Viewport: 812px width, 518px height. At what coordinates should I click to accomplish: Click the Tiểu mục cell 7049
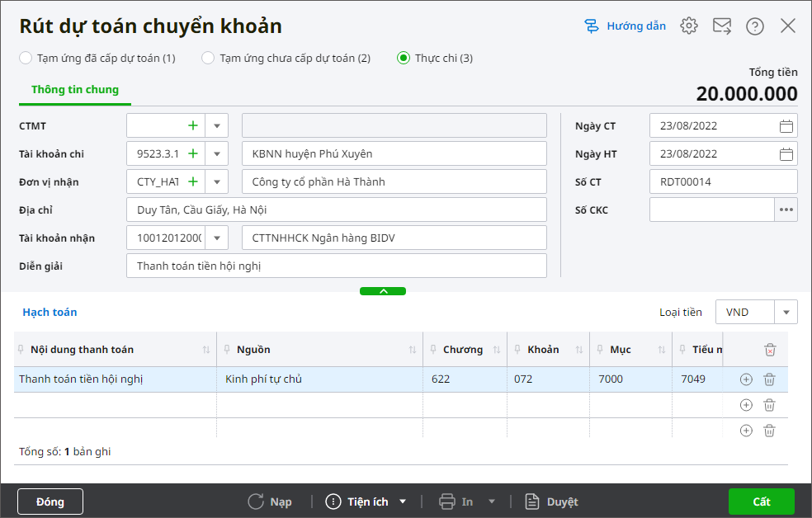coord(697,379)
